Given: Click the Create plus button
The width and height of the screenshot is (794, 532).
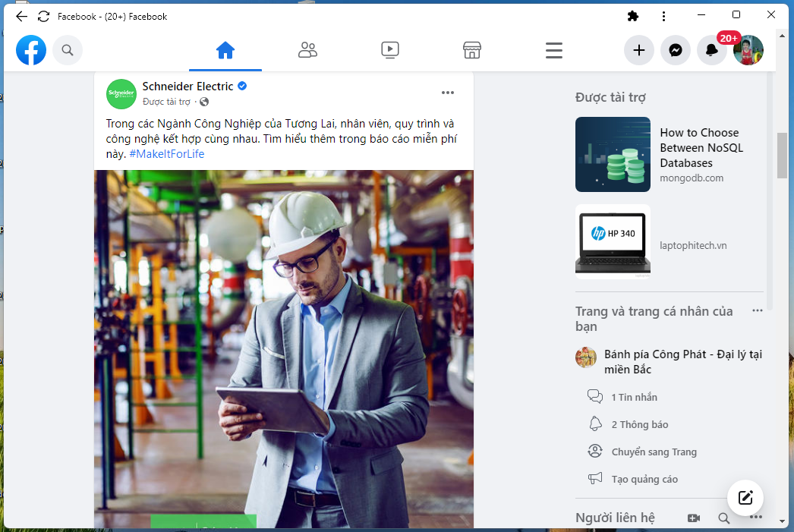Looking at the screenshot, I should pyautogui.click(x=639, y=50).
